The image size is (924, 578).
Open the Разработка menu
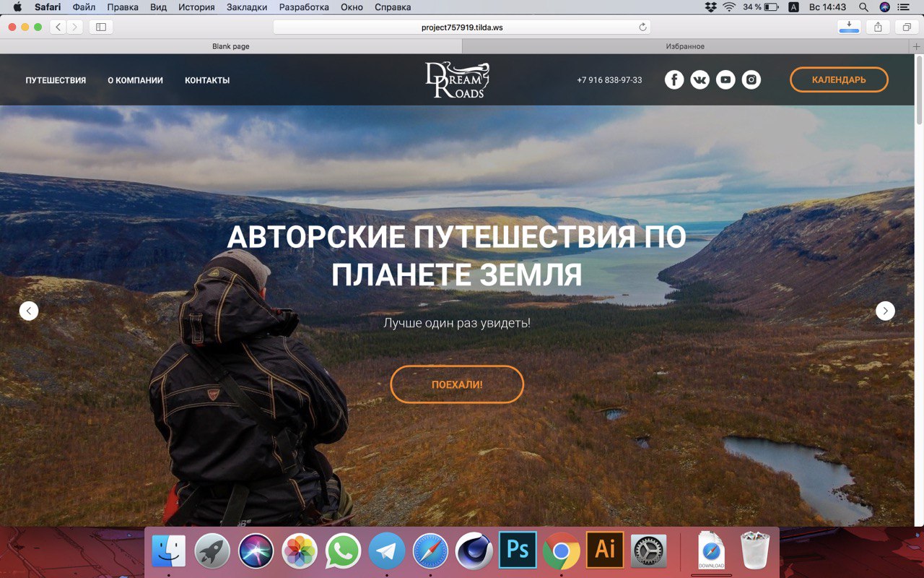(x=303, y=7)
